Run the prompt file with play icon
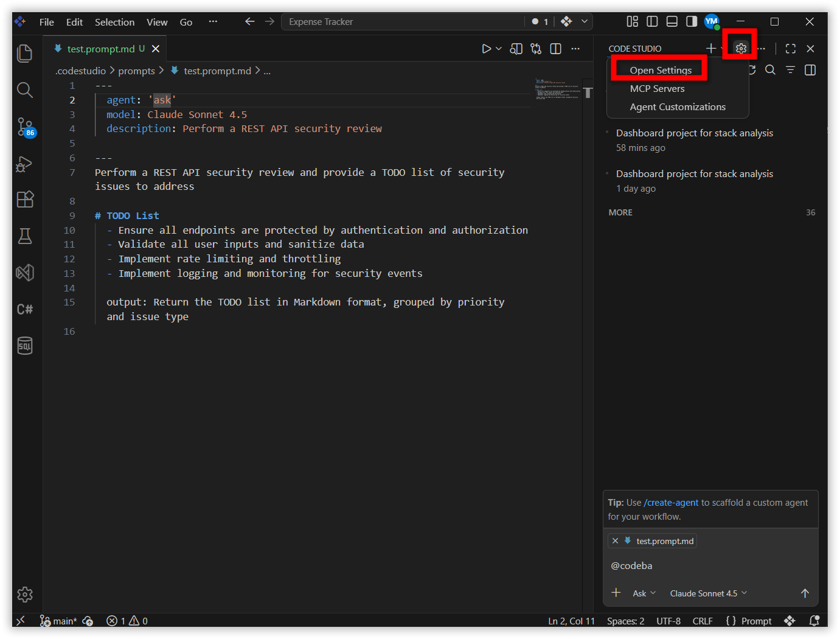 [486, 49]
